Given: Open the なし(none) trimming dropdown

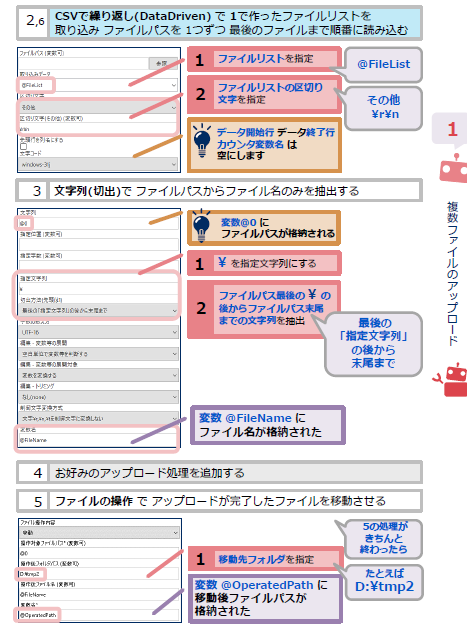Looking at the screenshot, I should [x=99, y=397].
